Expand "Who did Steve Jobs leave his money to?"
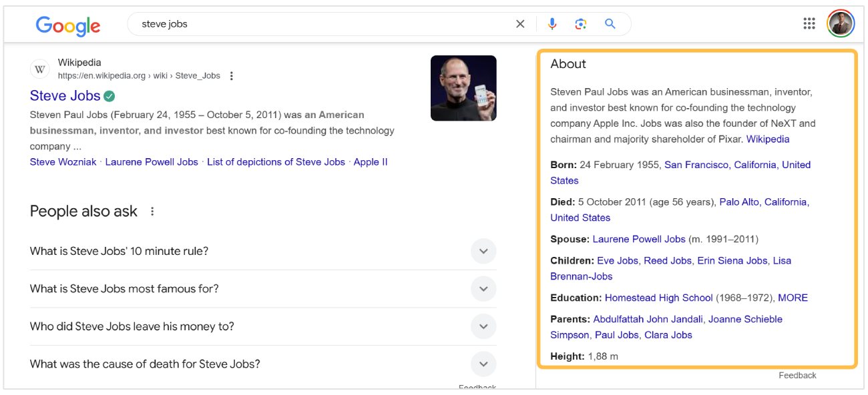The width and height of the screenshot is (868, 395). click(483, 327)
